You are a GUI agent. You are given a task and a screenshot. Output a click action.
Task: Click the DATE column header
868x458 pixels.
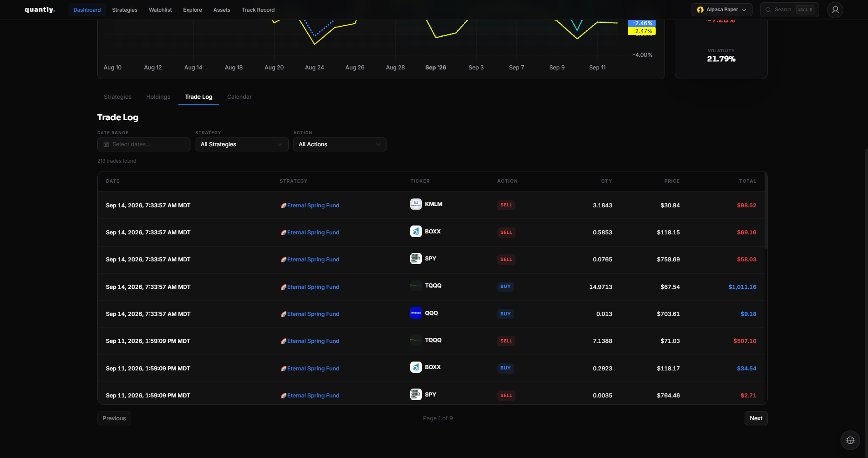pyautogui.click(x=113, y=181)
